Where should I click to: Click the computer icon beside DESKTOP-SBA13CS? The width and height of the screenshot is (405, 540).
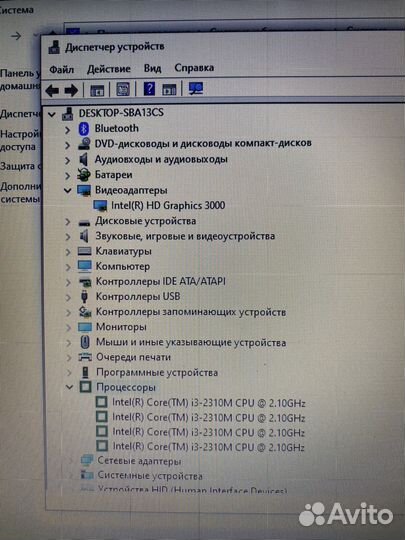68,114
